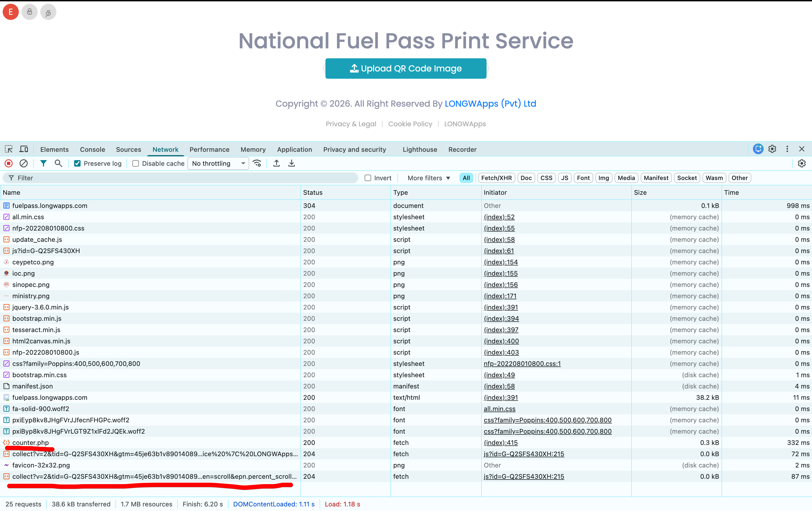Select the All filter chip
812x511 pixels.
tap(466, 178)
